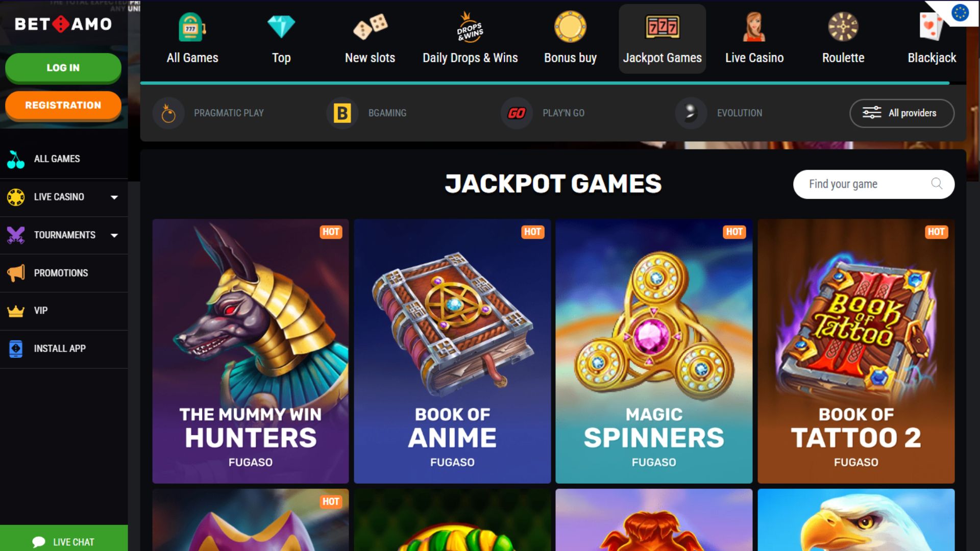The width and height of the screenshot is (980, 551).
Task: Click the Pragmatic Play provider icon
Action: 168,113
